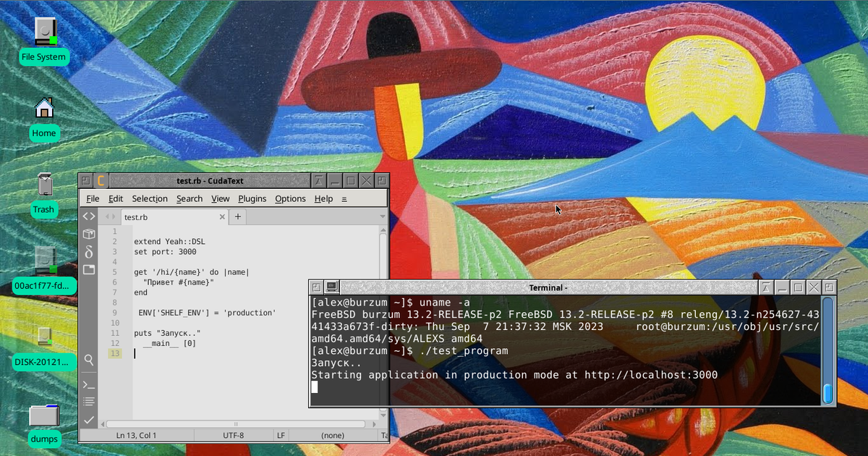The image size is (868, 456).
Task: Open the File menu in CudaText
Action: [x=93, y=198]
